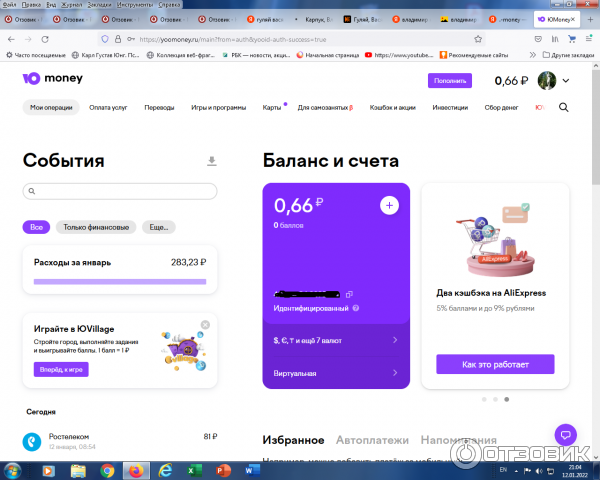This screenshot has width=600, height=480.
Task: Click the Пополнить button
Action: 450,81
